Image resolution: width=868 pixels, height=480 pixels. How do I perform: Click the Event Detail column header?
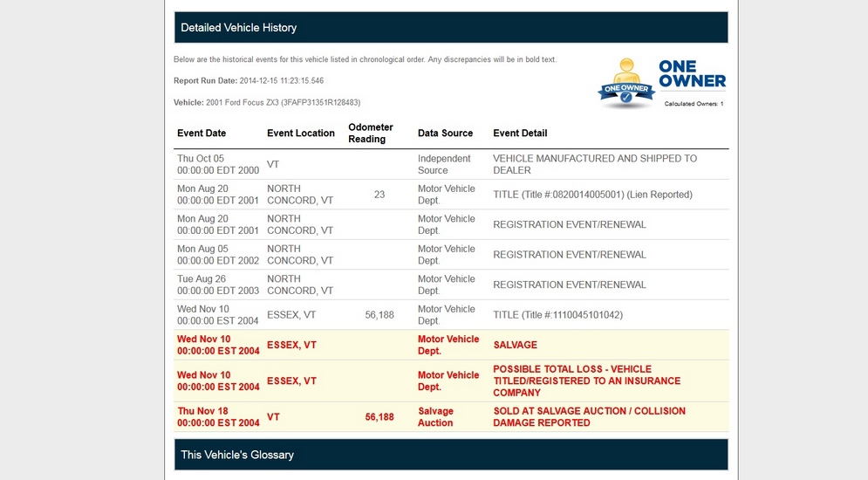pyautogui.click(x=520, y=134)
